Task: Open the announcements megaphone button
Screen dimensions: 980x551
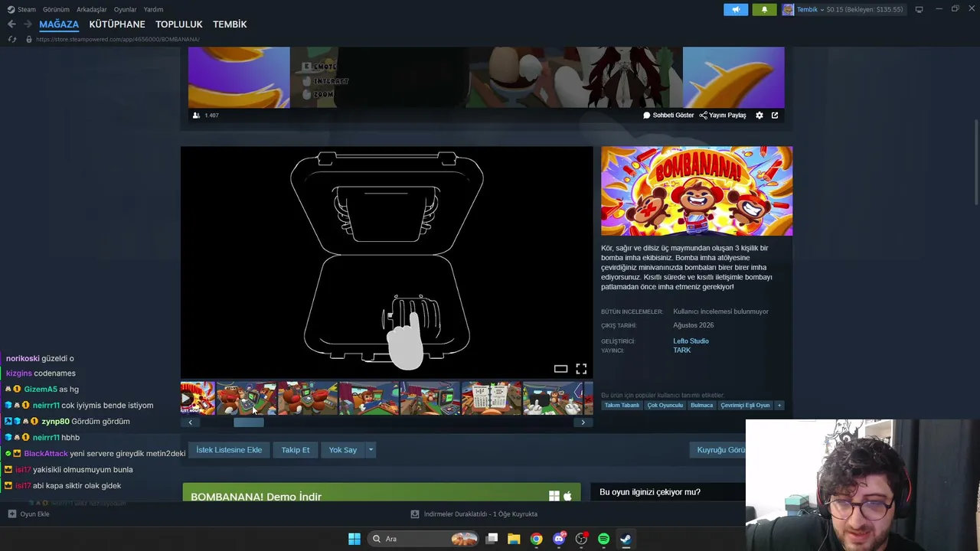Action: click(x=736, y=10)
